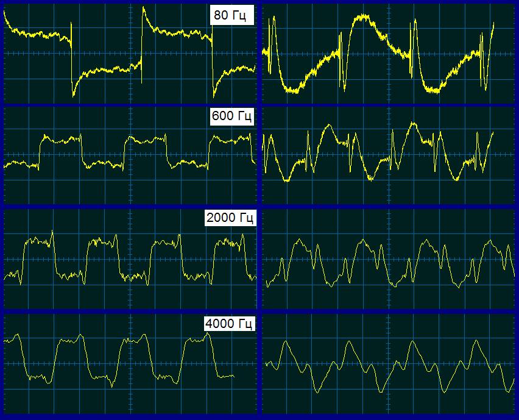The width and height of the screenshot is (519, 420).
Task: Select the 600 Гц square-wave oscillogram panel
Action: [x=130, y=155]
